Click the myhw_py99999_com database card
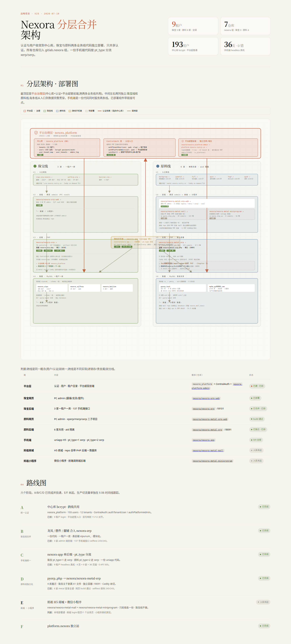 click(231, 288)
